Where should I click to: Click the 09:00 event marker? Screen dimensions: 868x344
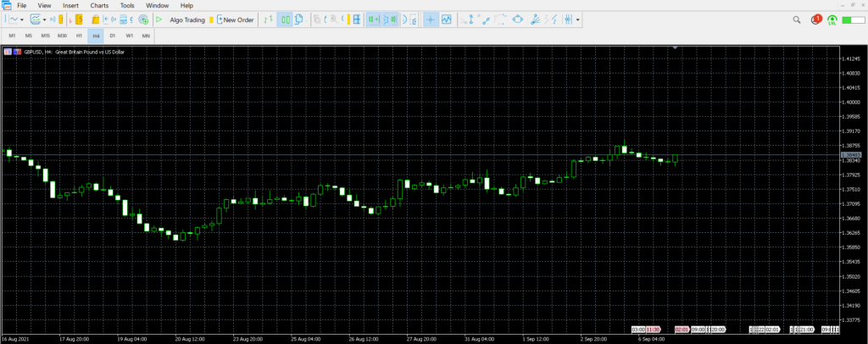point(698,329)
